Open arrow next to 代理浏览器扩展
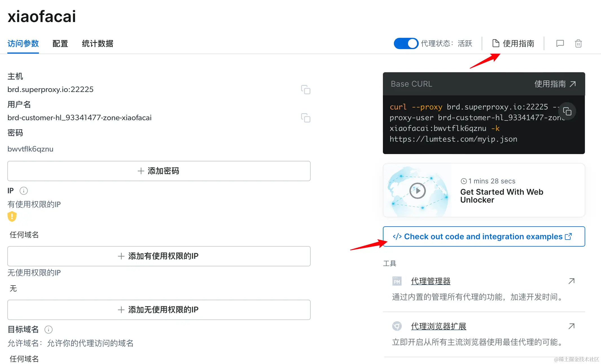The image size is (601, 364). coord(571,326)
